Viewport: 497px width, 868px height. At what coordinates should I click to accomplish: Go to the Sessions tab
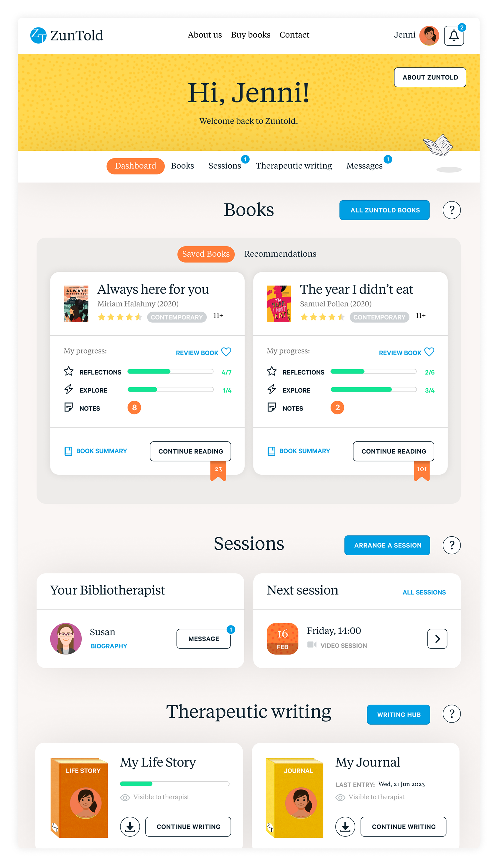[225, 166]
